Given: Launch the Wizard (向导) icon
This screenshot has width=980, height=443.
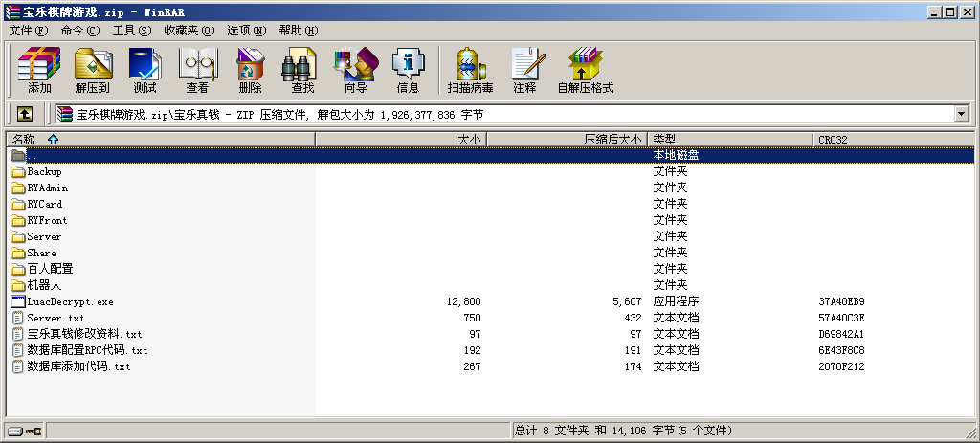Looking at the screenshot, I should 355,70.
